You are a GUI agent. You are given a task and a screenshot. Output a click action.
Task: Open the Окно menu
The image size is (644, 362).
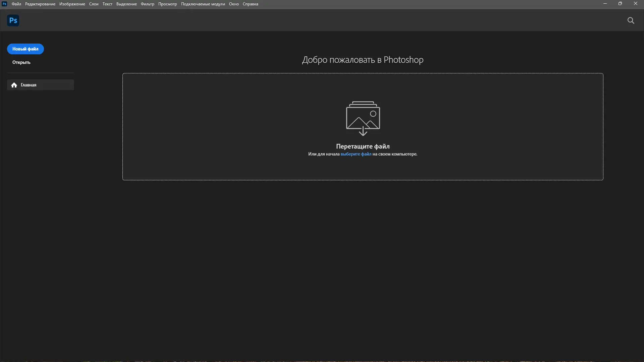[x=234, y=4]
